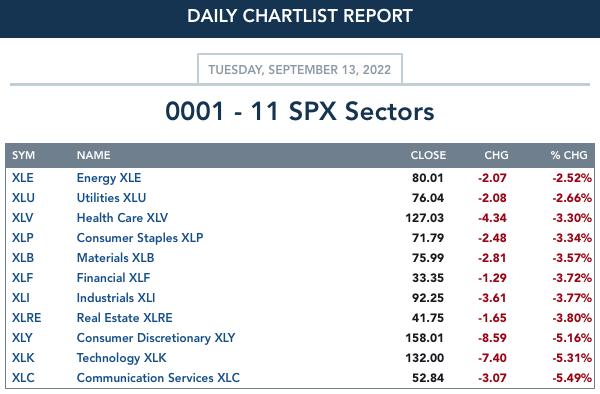Click the XLI symbol link
600x394 pixels.
(21, 298)
